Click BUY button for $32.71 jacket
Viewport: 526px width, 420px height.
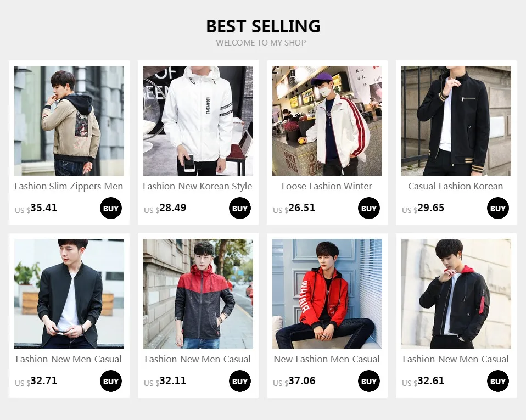point(111,381)
